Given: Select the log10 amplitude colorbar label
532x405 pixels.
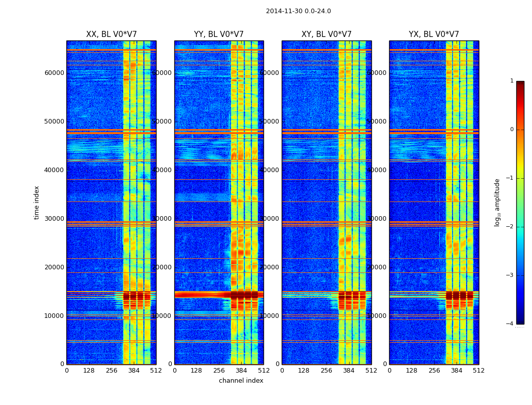Looking at the screenshot, I should 498,202.
